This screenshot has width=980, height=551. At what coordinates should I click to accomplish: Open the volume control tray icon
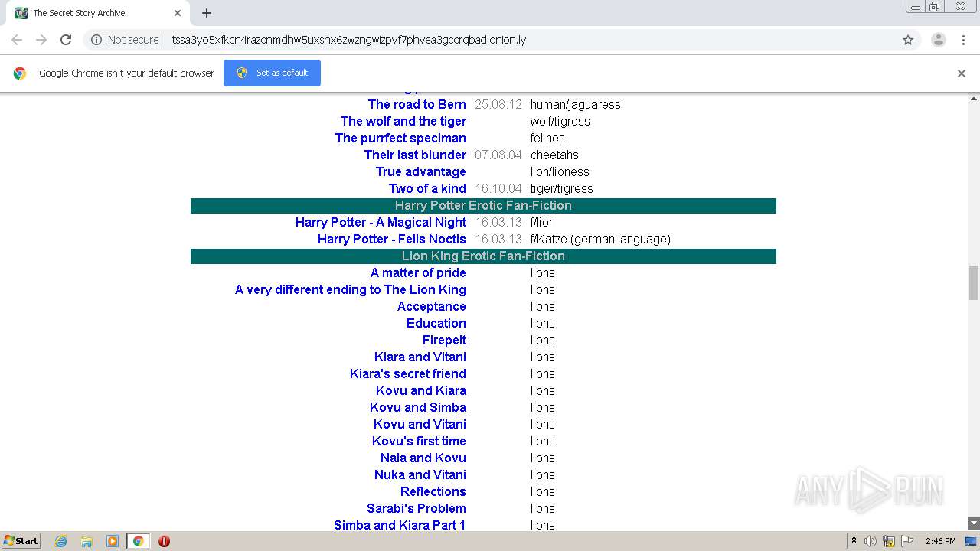coord(871,541)
